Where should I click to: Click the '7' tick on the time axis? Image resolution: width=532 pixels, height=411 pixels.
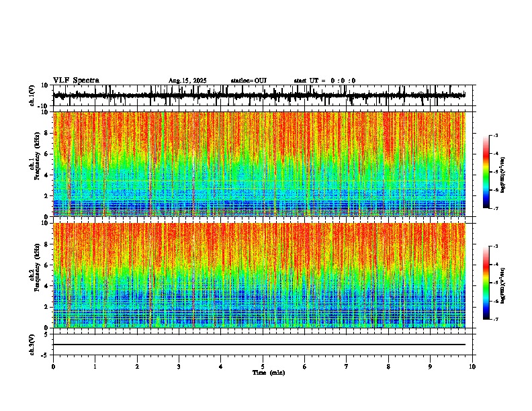pos(347,367)
